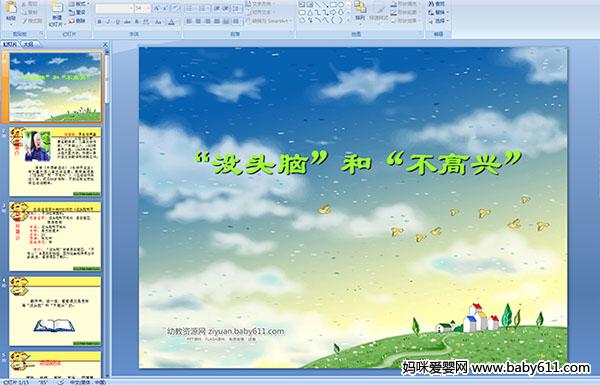
Task: Click the Replace button in the Editing group
Action: tap(438, 13)
